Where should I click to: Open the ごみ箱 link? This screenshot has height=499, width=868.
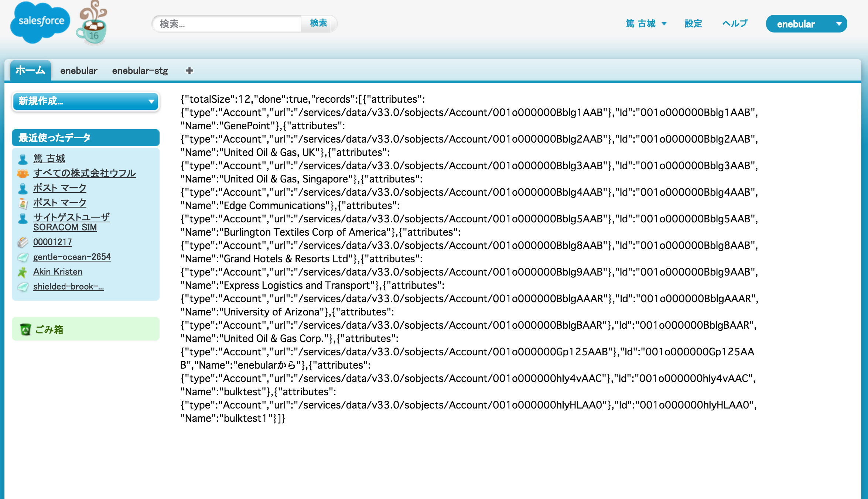pos(49,329)
